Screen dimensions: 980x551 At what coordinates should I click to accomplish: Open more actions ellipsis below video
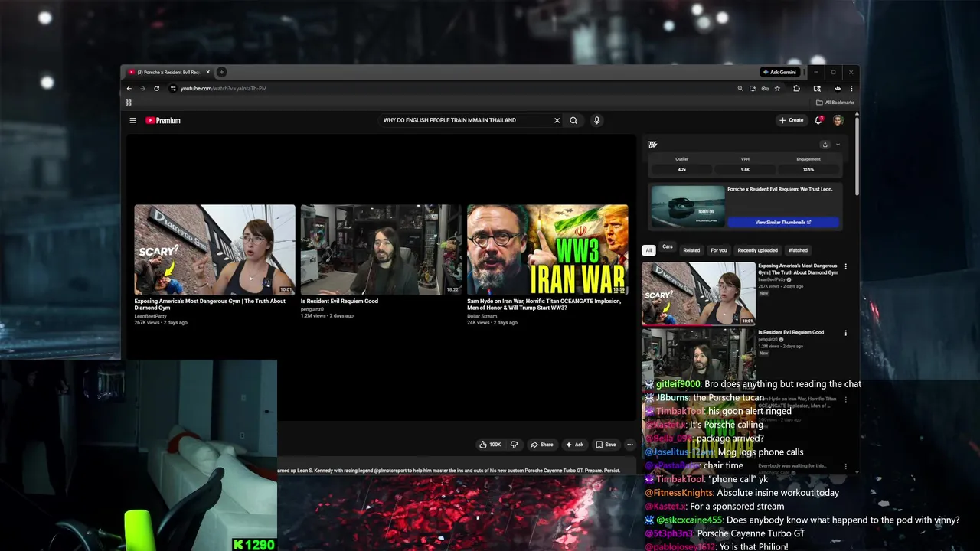tap(630, 445)
